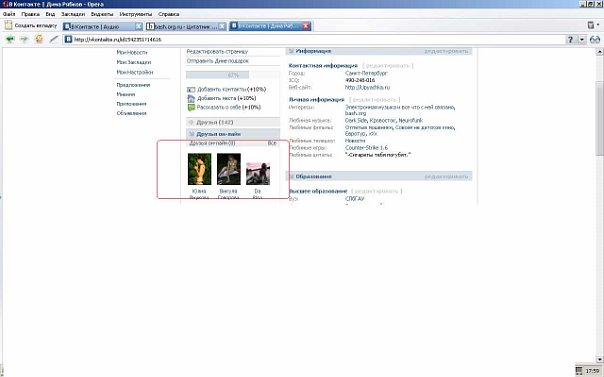The height and width of the screenshot is (377, 604).
Task: Close the active ВКонтакте profile tab
Action: pyautogui.click(x=306, y=26)
